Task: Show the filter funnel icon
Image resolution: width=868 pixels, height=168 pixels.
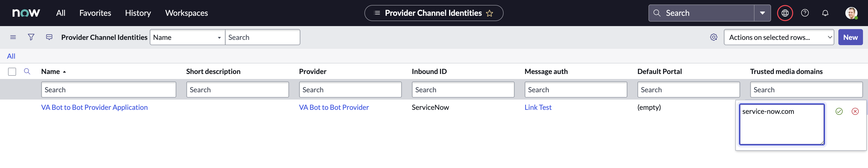Action: 31,37
